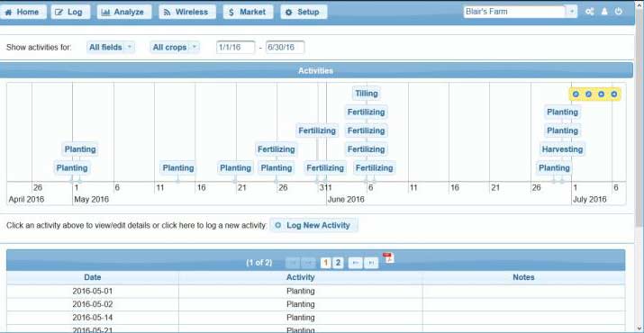Click the start date field 1/1/16
Screen dimensions: 644x333
click(x=235, y=47)
